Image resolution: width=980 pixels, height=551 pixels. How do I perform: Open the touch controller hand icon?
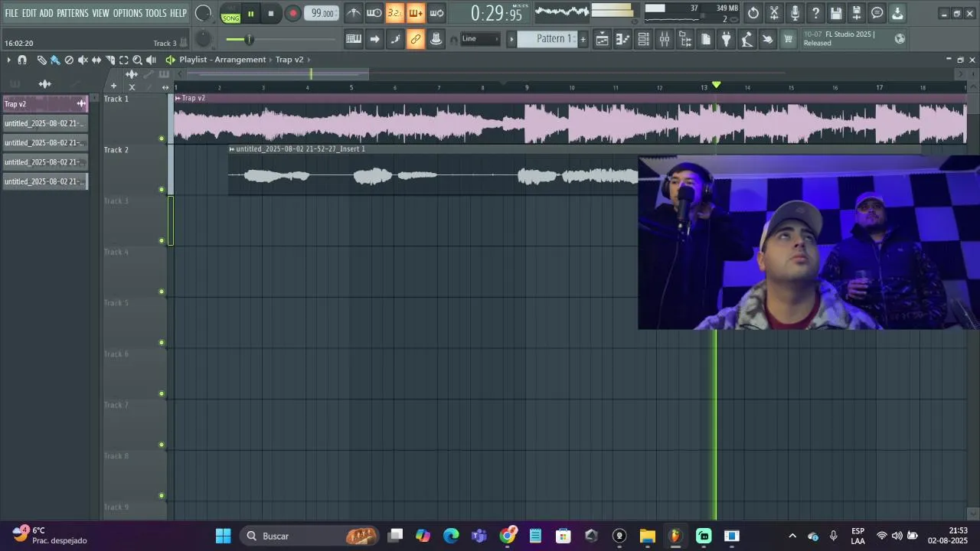[x=767, y=39]
